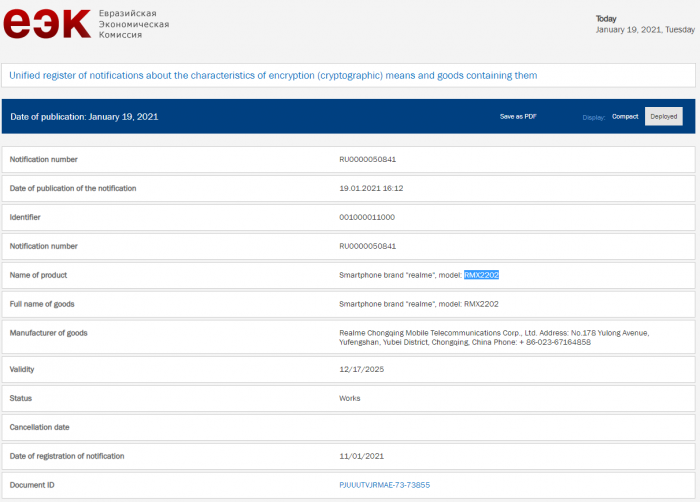Click the registration date 11/01/2021
This screenshot has width=700, height=502.
[361, 456]
